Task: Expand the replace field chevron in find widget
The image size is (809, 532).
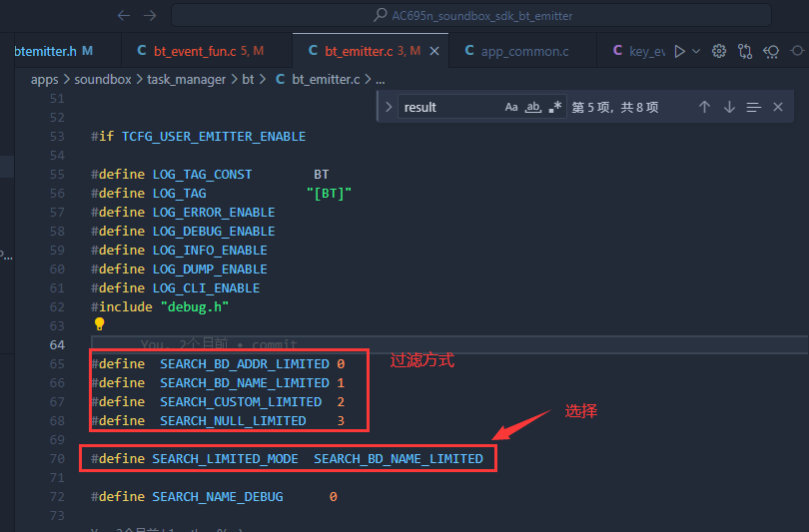Action: click(x=389, y=107)
